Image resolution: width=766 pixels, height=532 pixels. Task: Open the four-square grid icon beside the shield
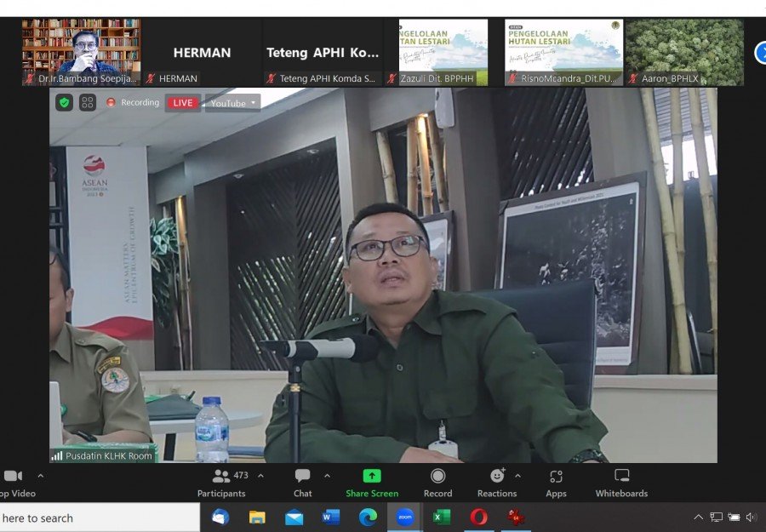pyautogui.click(x=88, y=103)
